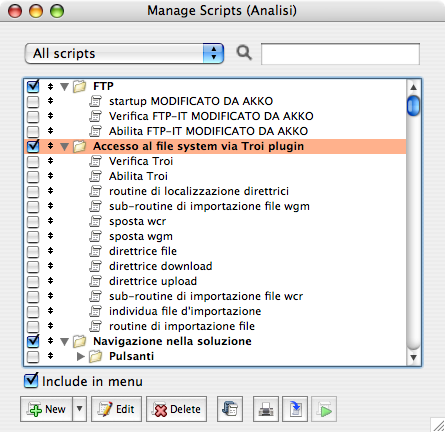Select the script routine di localizzazione direttrici
This screenshot has width=445, height=432.
199,191
